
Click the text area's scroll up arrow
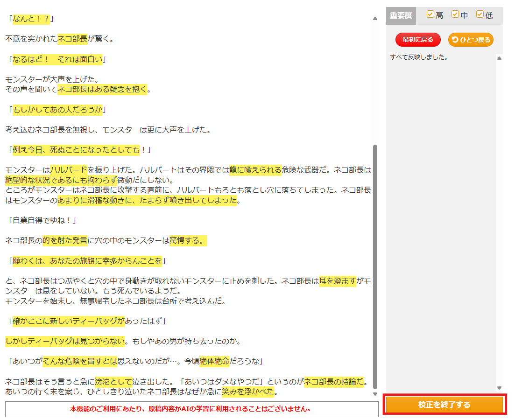point(375,19)
